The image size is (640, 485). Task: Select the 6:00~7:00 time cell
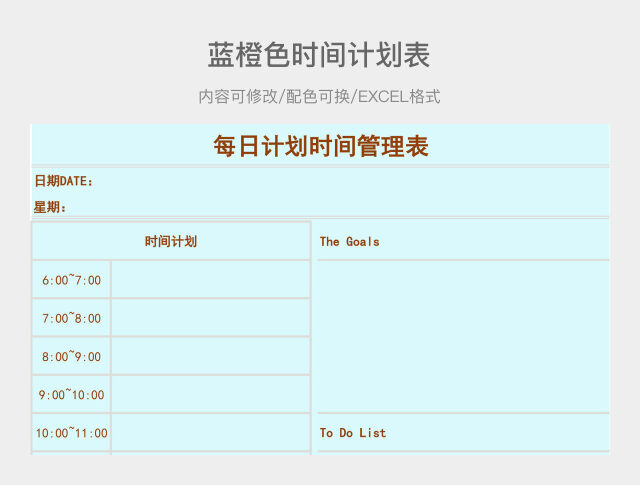click(x=72, y=280)
